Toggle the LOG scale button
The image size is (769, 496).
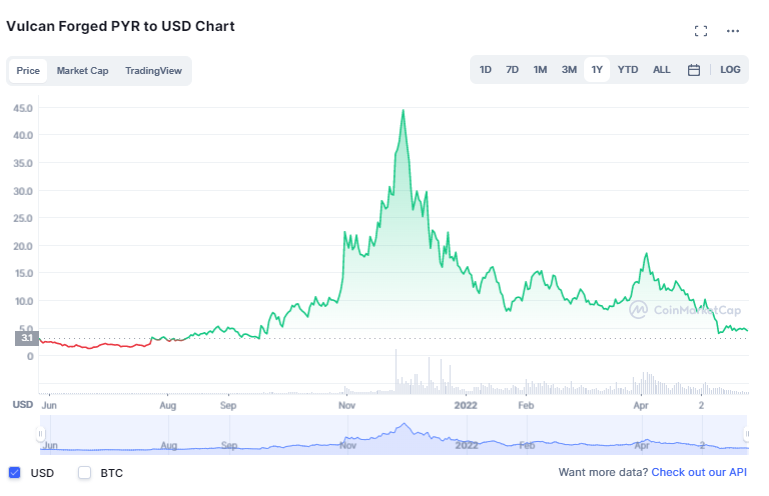coord(730,70)
